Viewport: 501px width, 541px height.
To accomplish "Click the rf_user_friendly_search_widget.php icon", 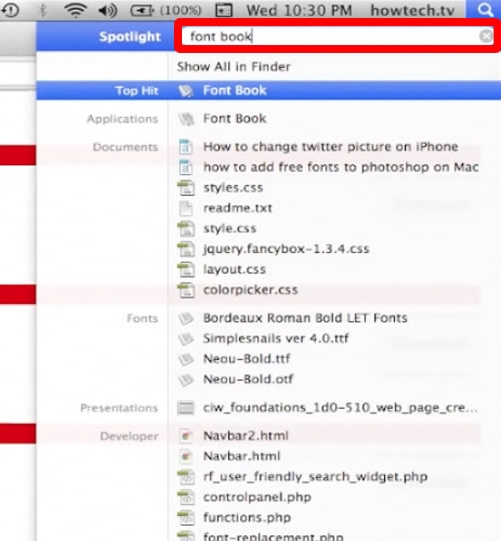I will point(186,477).
